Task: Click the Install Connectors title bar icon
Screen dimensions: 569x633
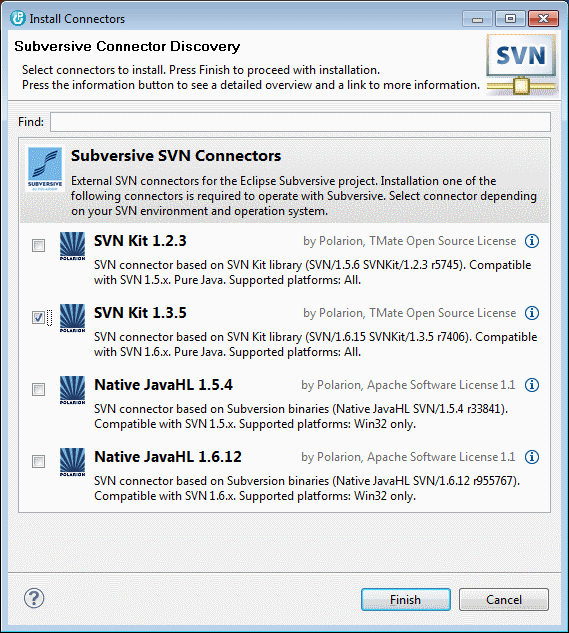Action: [x=17, y=18]
